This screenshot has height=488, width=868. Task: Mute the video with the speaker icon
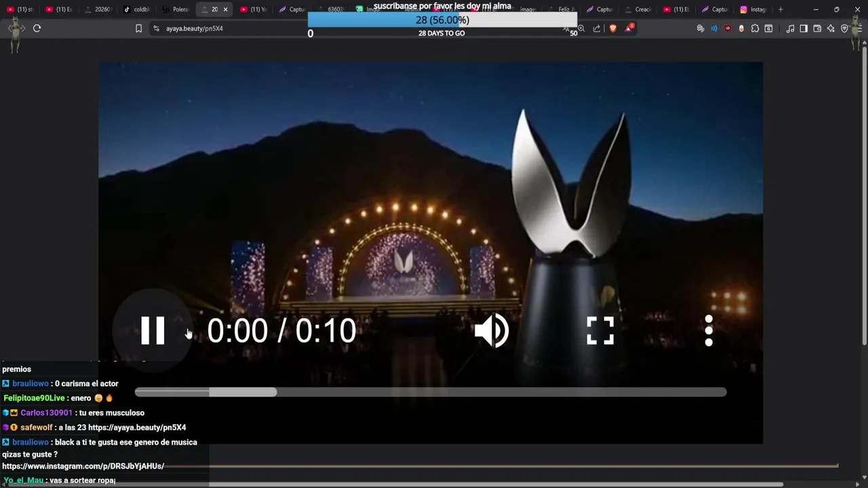click(492, 331)
